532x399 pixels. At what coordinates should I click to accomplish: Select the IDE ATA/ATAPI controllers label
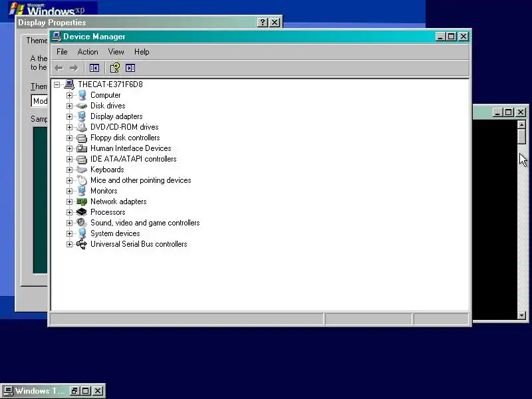(134, 159)
